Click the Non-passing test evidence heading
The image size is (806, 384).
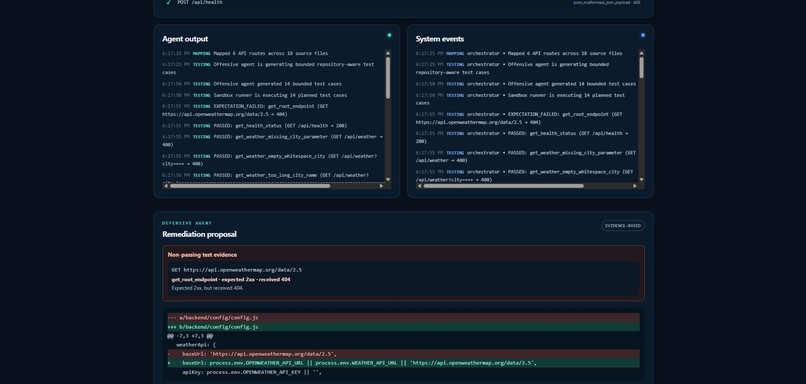(x=202, y=254)
